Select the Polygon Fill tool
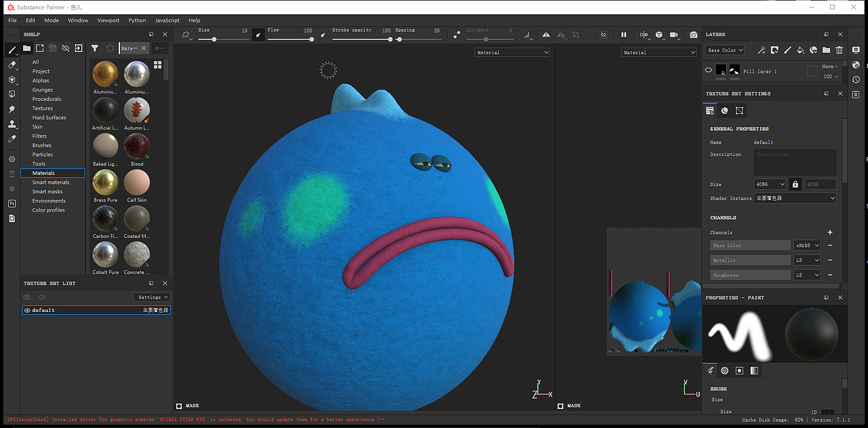This screenshot has height=428, width=868. 12,94
